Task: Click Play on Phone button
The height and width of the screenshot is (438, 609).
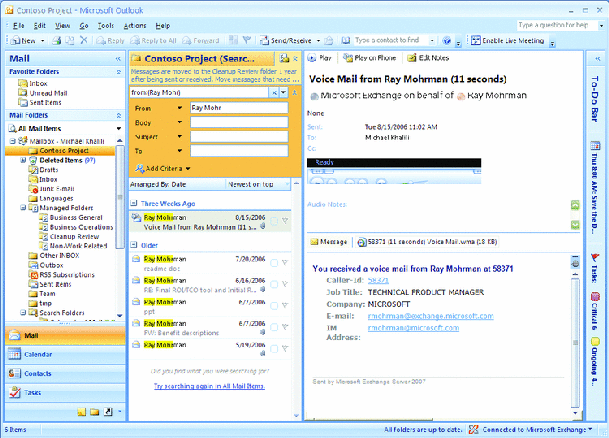Action: point(369,58)
